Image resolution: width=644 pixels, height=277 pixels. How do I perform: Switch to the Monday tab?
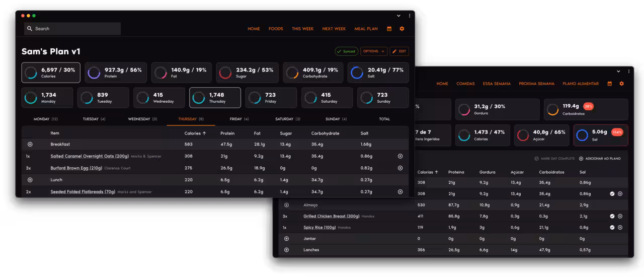[x=46, y=119]
